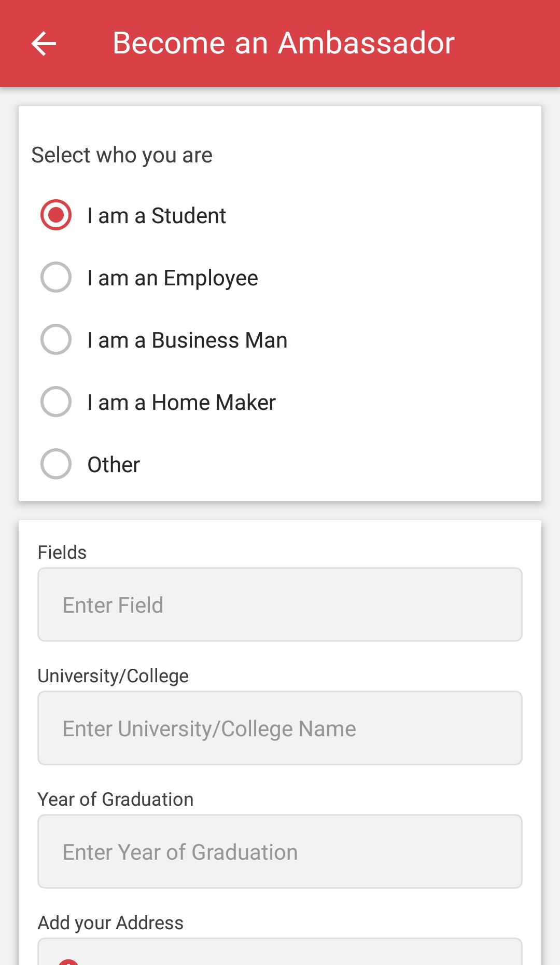Click the 'I am a Business Man' label
560x965 pixels.
187,340
